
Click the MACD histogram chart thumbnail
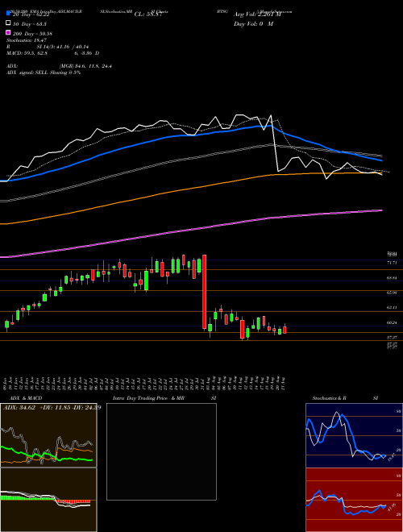click(x=48, y=500)
